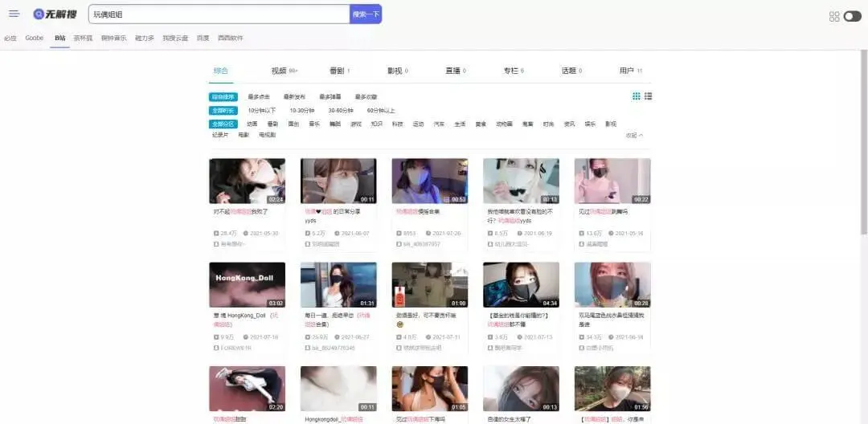Click the 无解搜 logo

coord(55,14)
